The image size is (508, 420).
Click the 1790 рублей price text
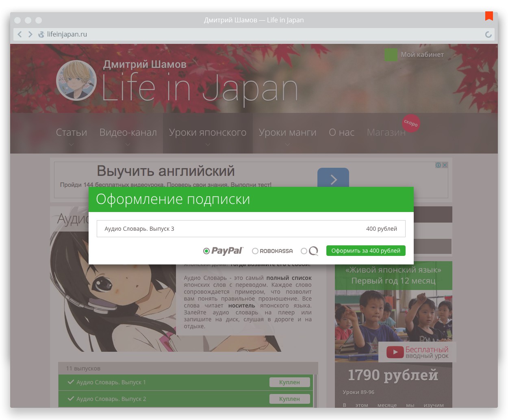393,375
